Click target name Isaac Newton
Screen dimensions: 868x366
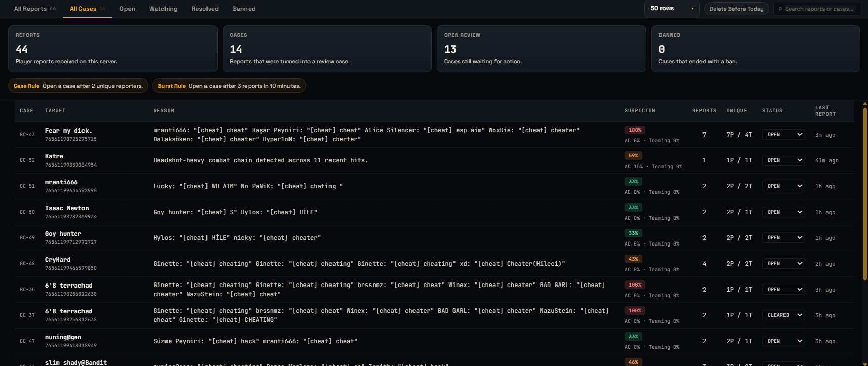pos(67,208)
